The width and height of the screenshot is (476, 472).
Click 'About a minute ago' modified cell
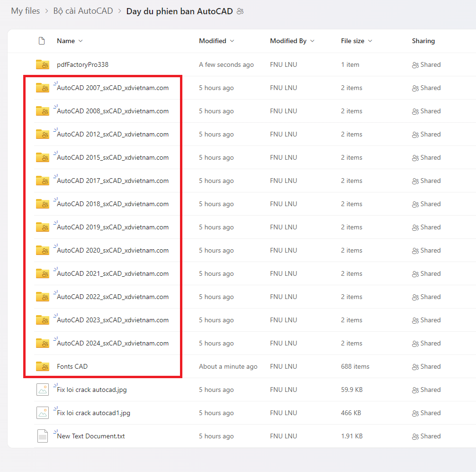point(228,367)
